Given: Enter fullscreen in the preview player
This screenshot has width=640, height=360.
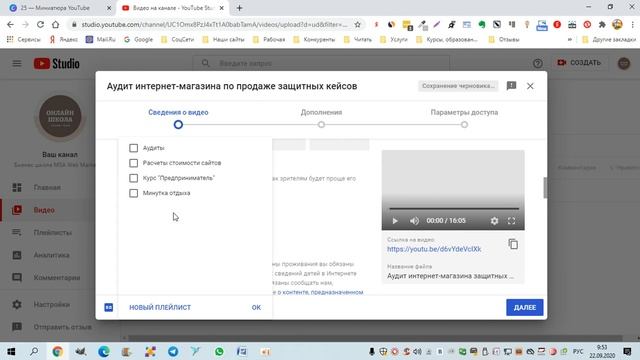Looking at the screenshot, I should tap(511, 221).
